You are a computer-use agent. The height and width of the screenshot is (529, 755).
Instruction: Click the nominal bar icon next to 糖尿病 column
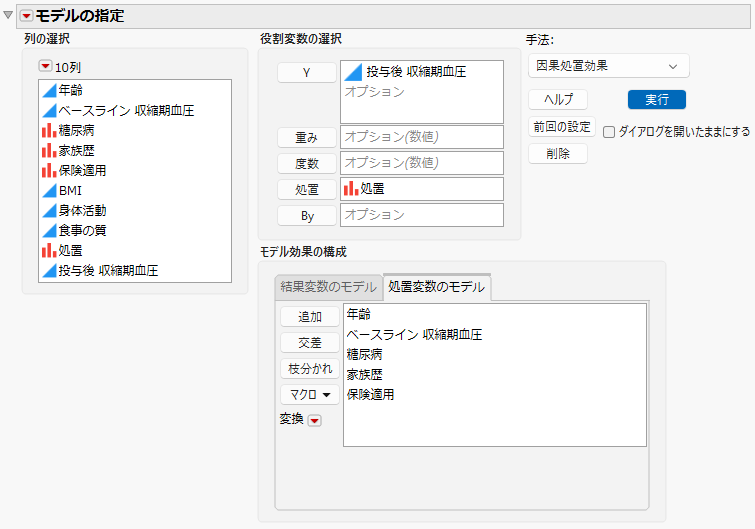(49, 130)
